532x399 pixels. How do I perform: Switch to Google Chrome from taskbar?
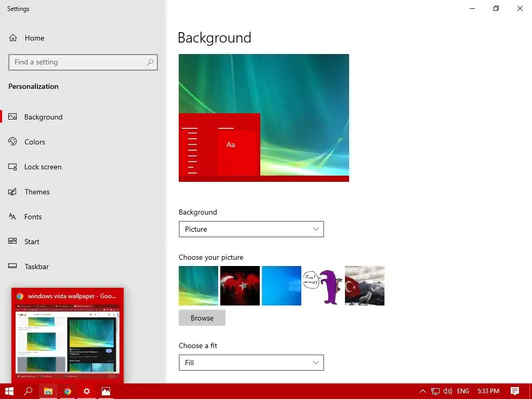[68, 391]
